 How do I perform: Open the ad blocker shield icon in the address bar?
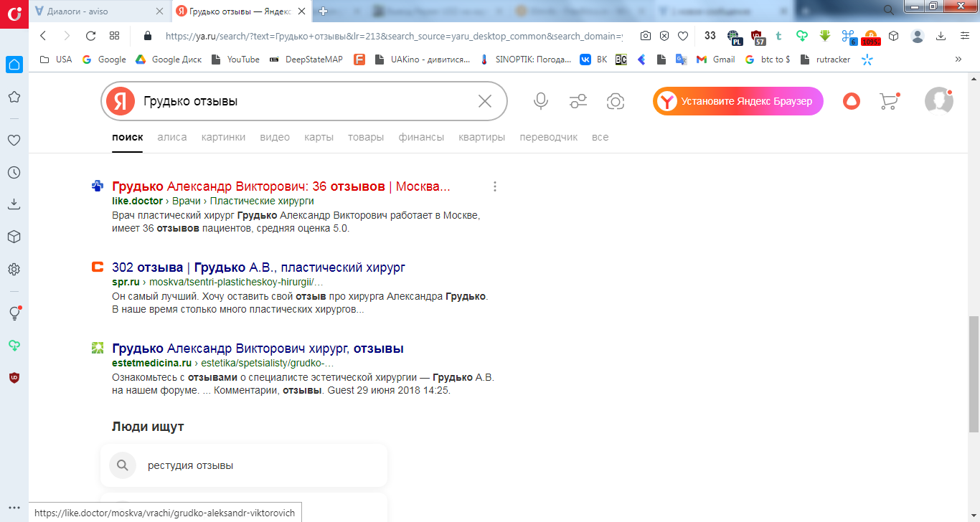[664, 36]
